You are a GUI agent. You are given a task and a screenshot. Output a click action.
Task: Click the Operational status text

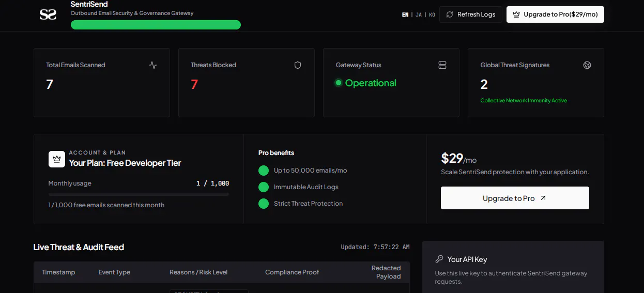pos(371,83)
